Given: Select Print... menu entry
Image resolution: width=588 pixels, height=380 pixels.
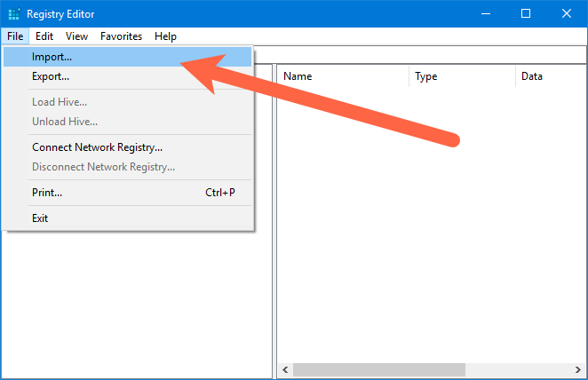Looking at the screenshot, I should click(128, 193).
